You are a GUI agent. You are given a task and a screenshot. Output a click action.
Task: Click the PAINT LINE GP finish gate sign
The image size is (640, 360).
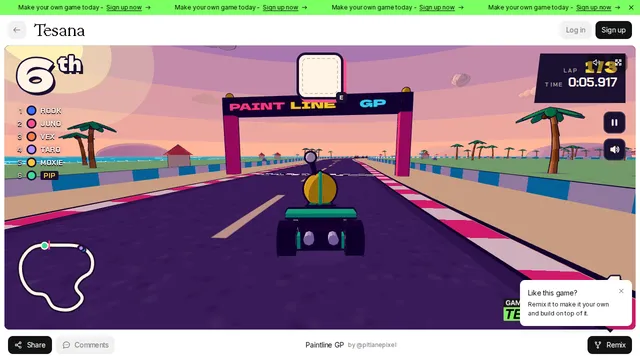318,105
